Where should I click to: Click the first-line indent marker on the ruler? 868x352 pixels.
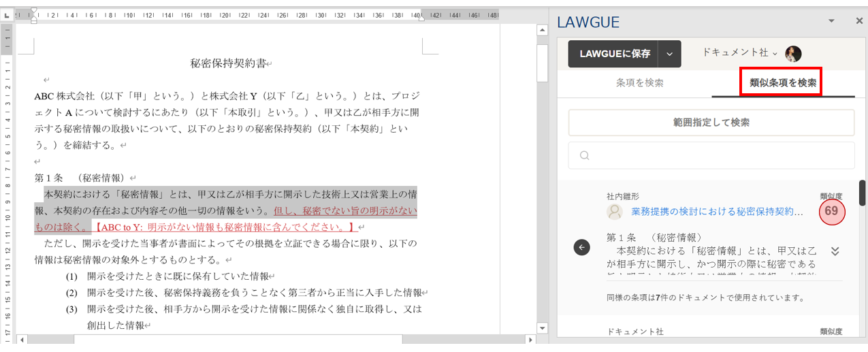(x=34, y=11)
